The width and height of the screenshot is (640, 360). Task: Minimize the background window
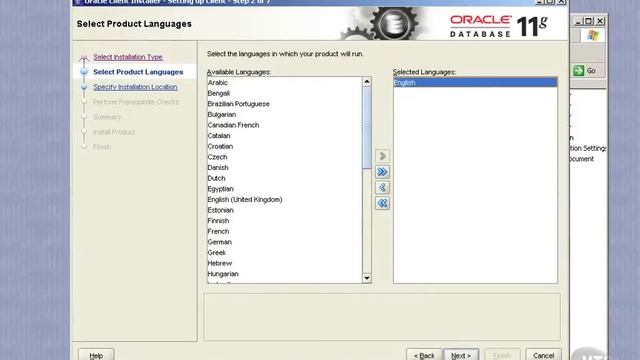click(x=578, y=21)
